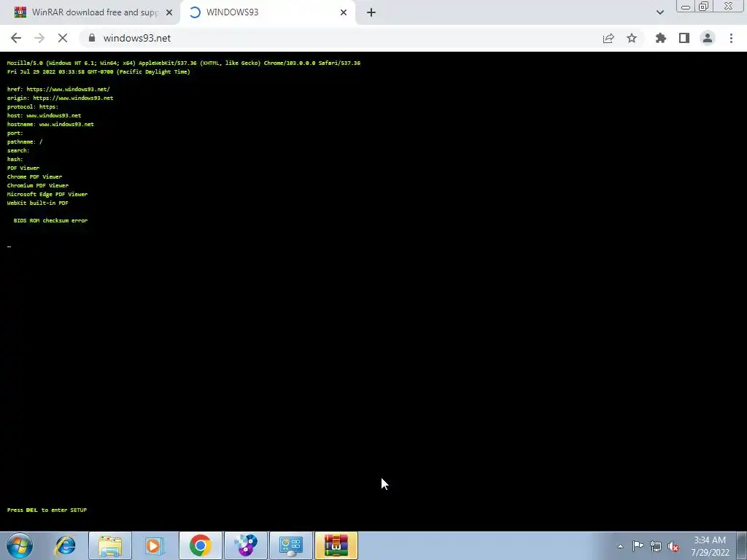Open the side panel icon
747x560 pixels.
click(684, 38)
